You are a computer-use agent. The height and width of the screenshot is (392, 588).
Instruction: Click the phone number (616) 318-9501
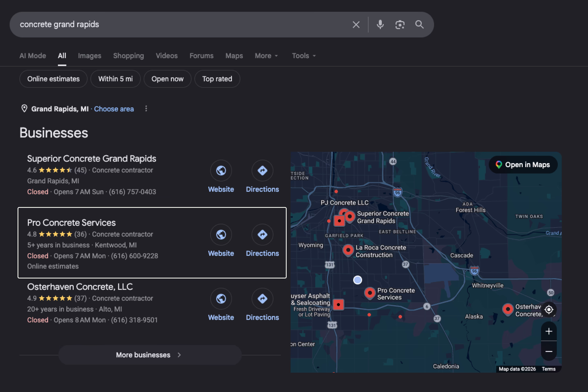coord(134,320)
